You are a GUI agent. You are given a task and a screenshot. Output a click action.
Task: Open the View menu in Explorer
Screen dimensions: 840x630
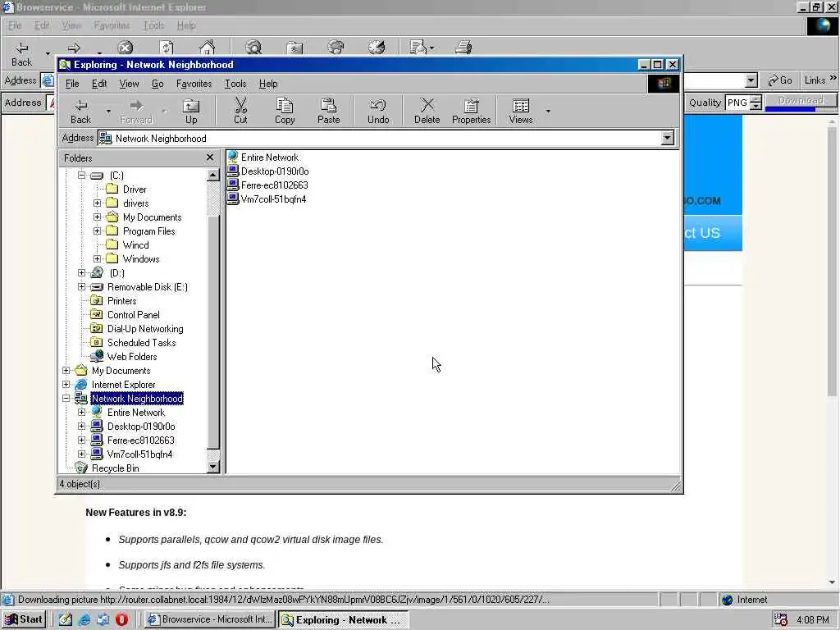click(129, 84)
